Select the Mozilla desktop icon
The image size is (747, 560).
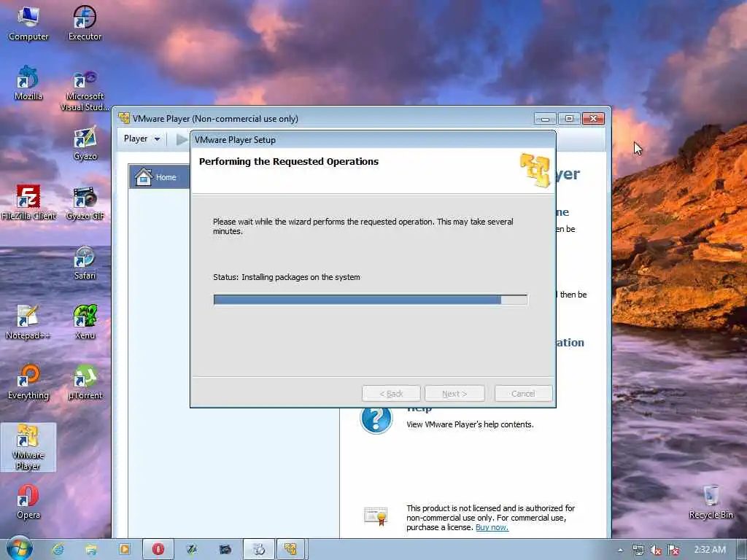(x=28, y=84)
